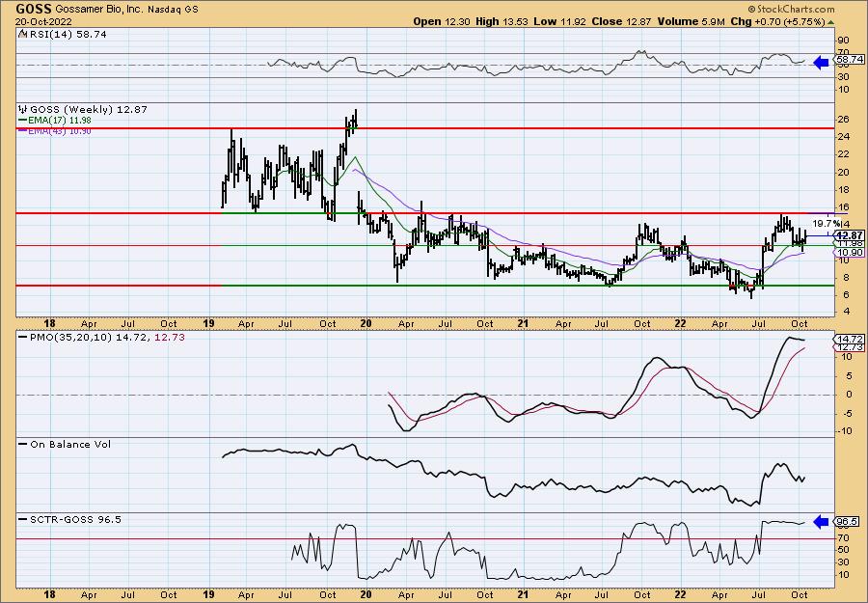The width and height of the screenshot is (868, 603).
Task: Click the GOSS ticker symbol in header
Action: [x=34, y=9]
